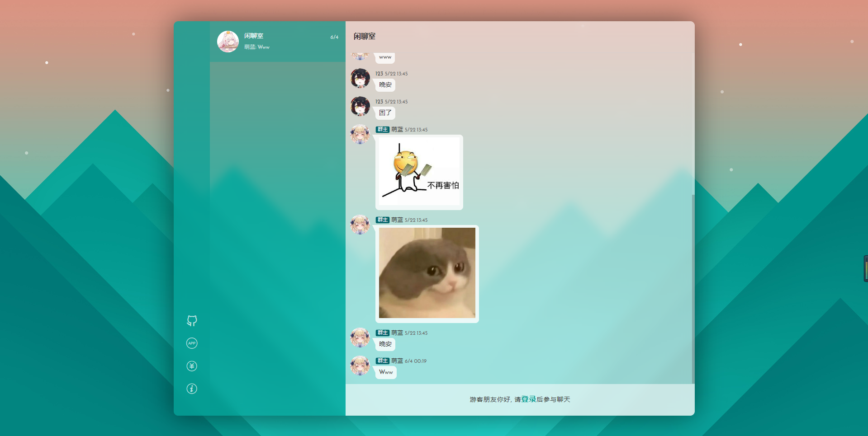This screenshot has height=436, width=868.
Task: Click the 登录 login link
Action: [528, 399]
